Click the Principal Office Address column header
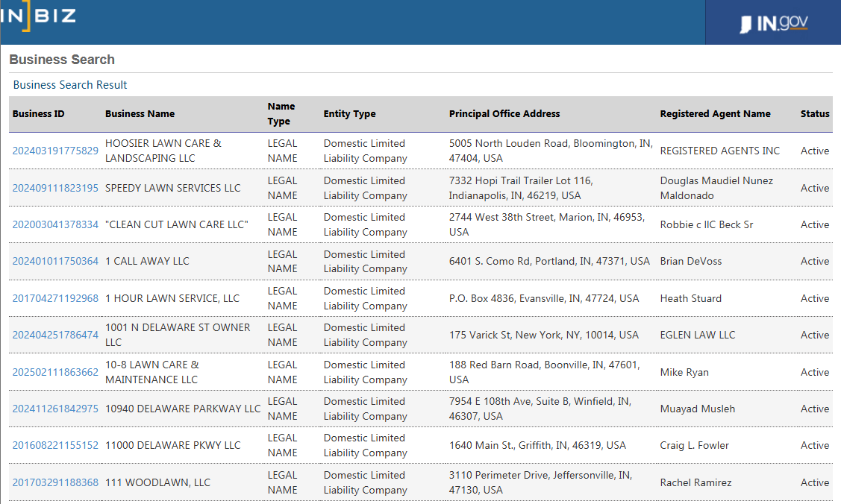This screenshot has height=504, width=841. click(x=504, y=113)
